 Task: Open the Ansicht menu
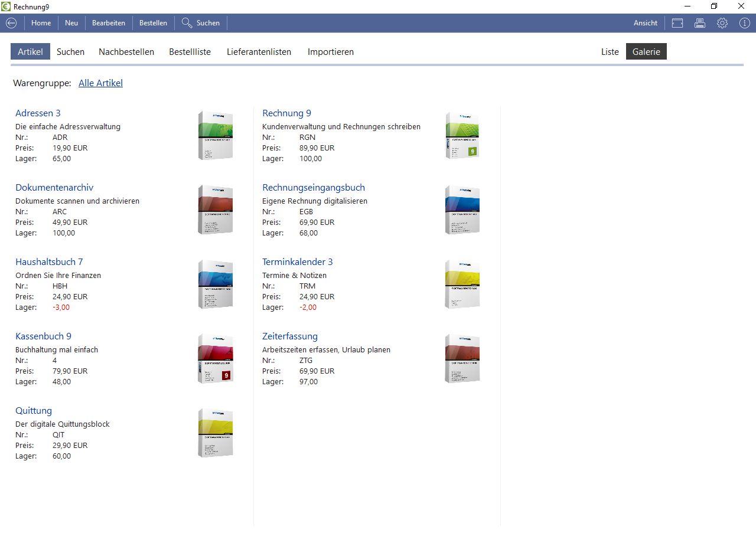coord(645,23)
